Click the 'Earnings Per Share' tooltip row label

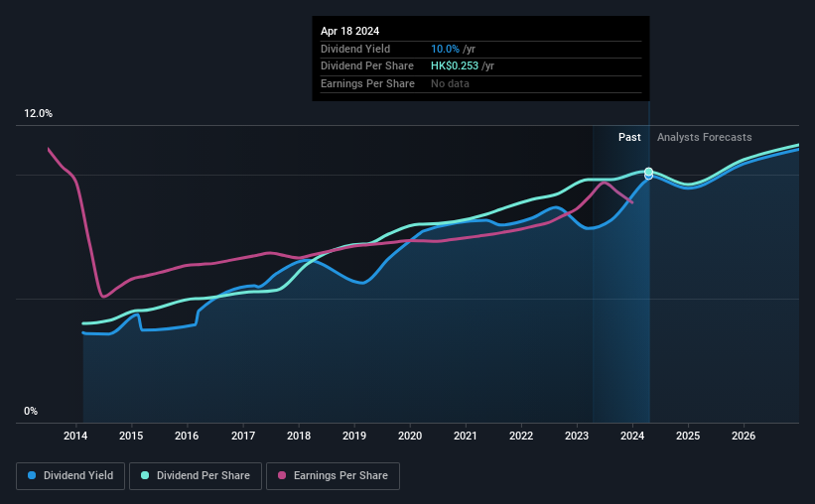pos(367,83)
